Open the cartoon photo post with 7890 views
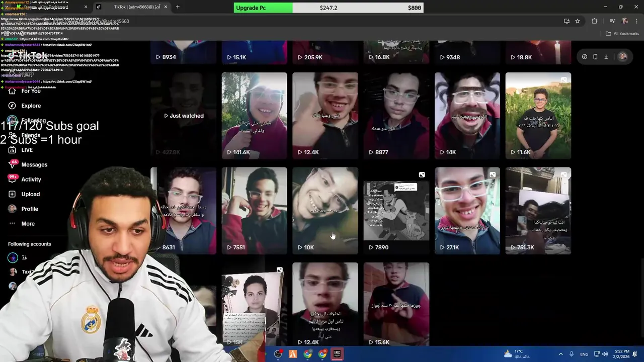 point(396,211)
